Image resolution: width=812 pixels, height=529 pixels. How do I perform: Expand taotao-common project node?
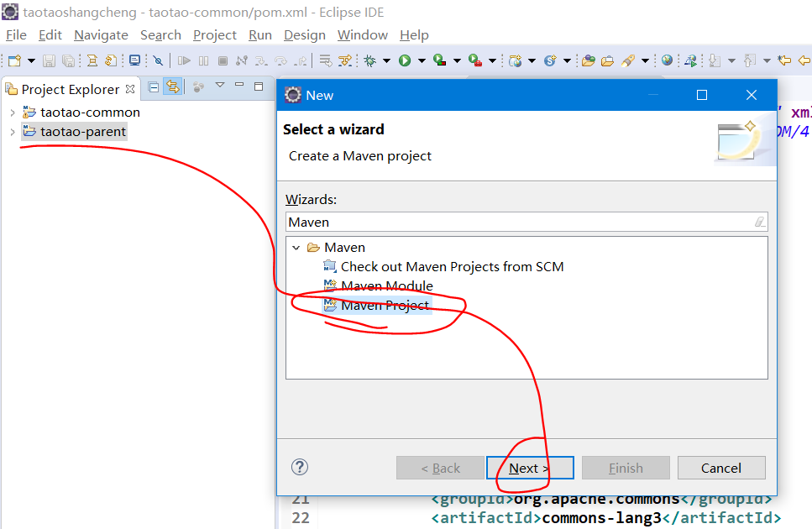tap(13, 113)
